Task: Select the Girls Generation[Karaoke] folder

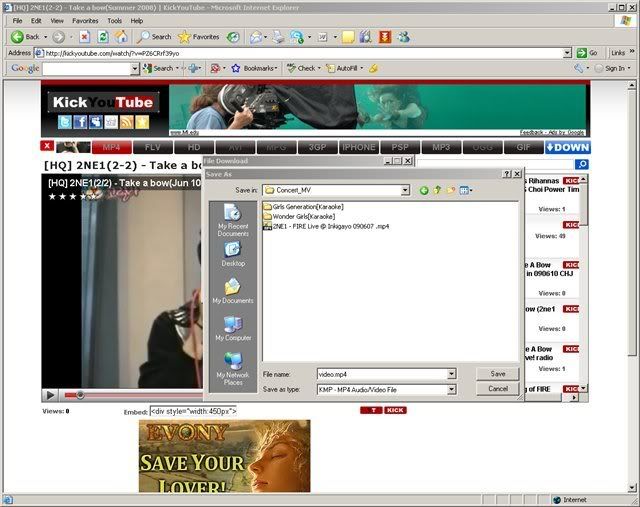Action: click(x=304, y=207)
